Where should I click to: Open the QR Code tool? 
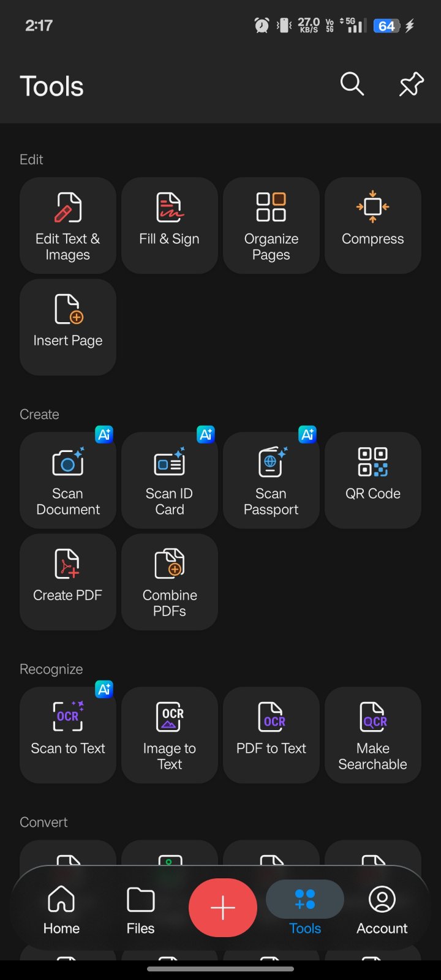point(373,480)
